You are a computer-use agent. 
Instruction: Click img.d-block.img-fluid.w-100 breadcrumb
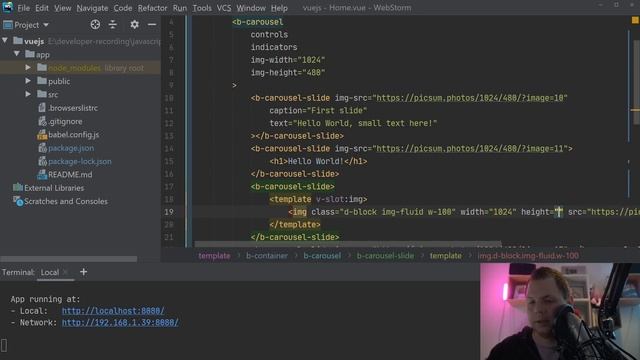point(528,256)
